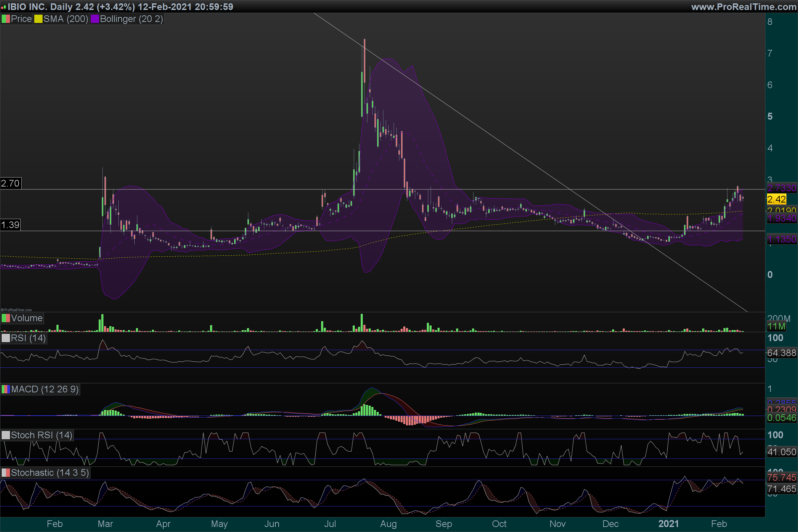Viewport: 798px width, 532px height.
Task: Click the SMA (200) legend label
Action: (66, 19)
